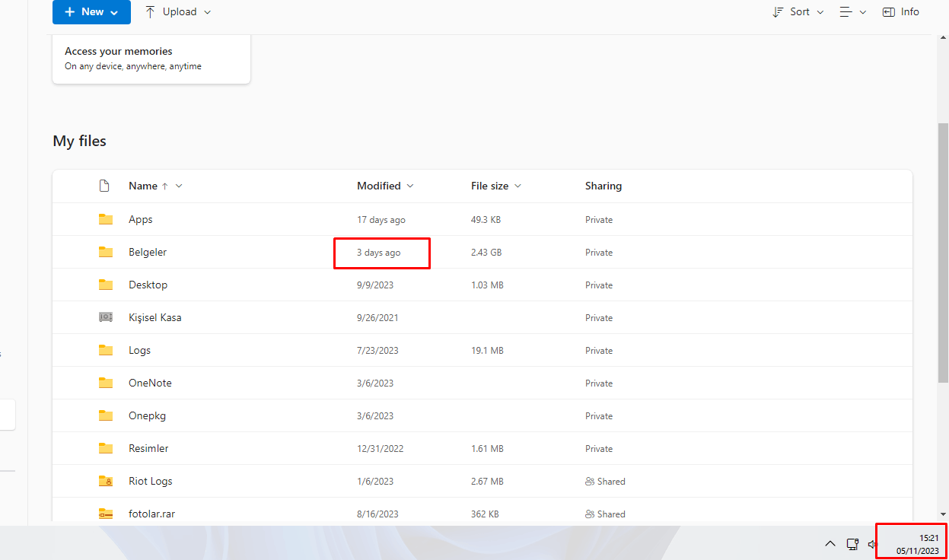Click the Access your memories card
This screenshot has height=560, width=949.
click(x=151, y=59)
